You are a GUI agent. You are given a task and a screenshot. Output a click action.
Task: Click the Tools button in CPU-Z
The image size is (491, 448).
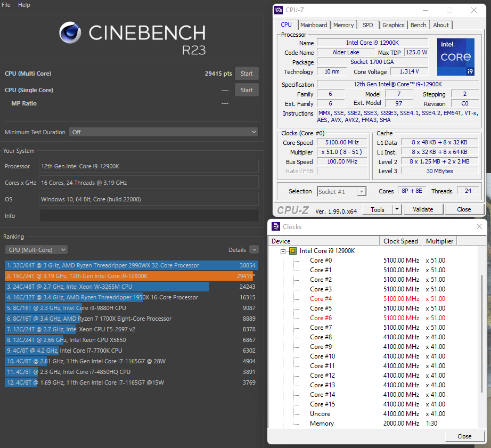click(378, 209)
